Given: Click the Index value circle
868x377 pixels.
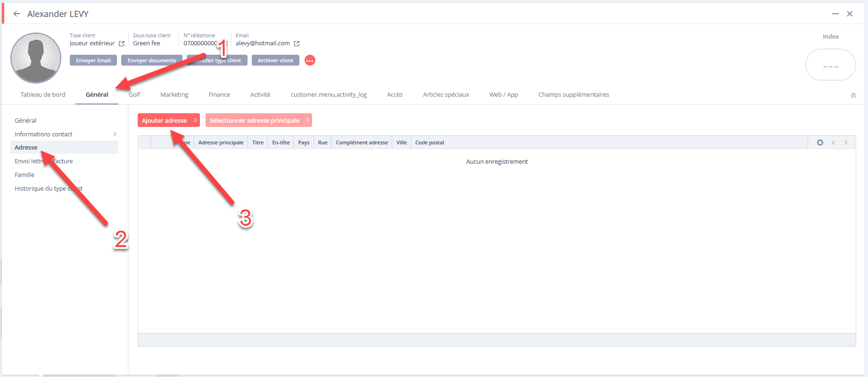Looking at the screenshot, I should point(831,65).
